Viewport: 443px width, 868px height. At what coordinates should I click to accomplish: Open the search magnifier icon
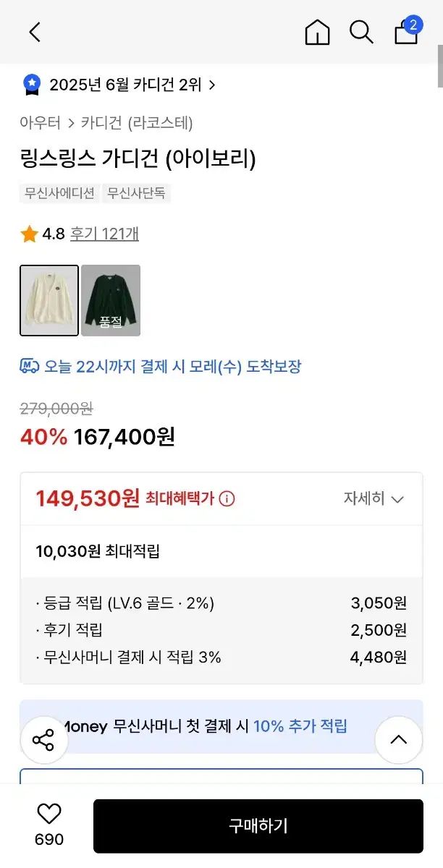click(x=361, y=32)
